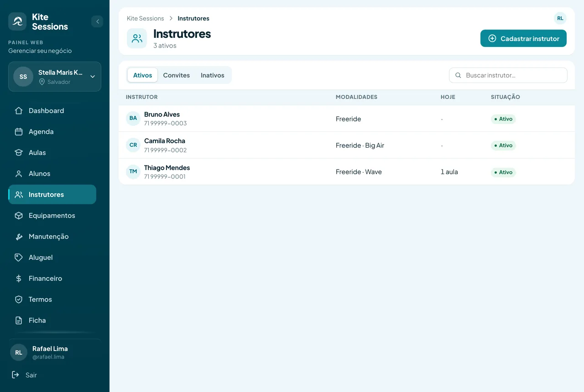Open Rafael Lima's user profile in the sidebar
The height and width of the screenshot is (392, 584).
pos(55,352)
